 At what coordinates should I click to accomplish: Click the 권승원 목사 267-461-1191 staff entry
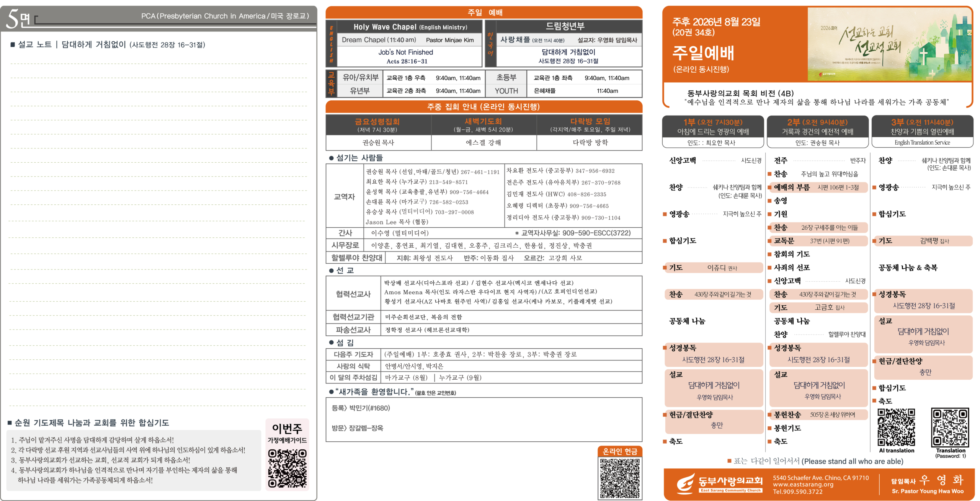click(x=433, y=172)
